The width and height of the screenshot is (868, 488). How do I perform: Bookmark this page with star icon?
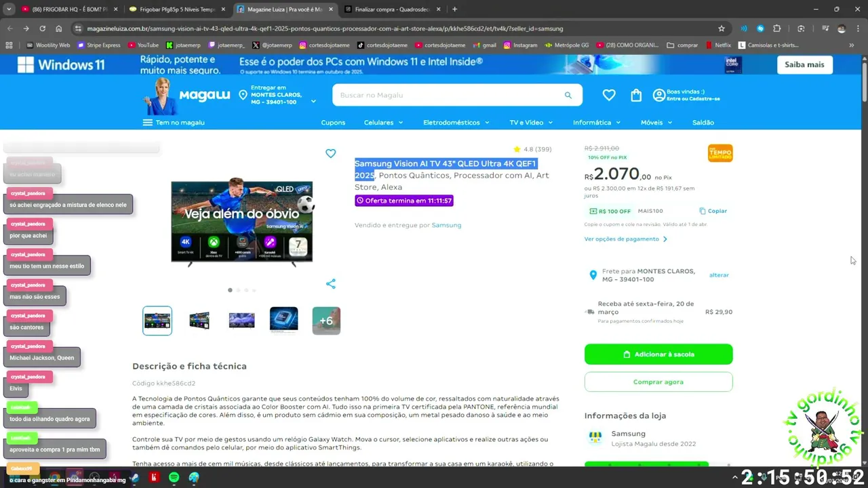tap(722, 28)
